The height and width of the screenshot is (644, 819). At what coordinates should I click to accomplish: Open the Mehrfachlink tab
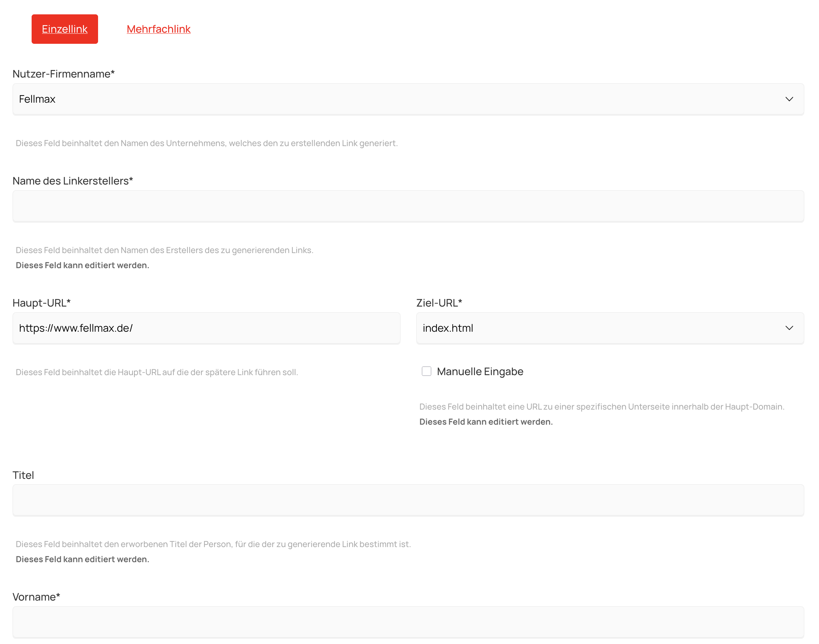coord(158,29)
